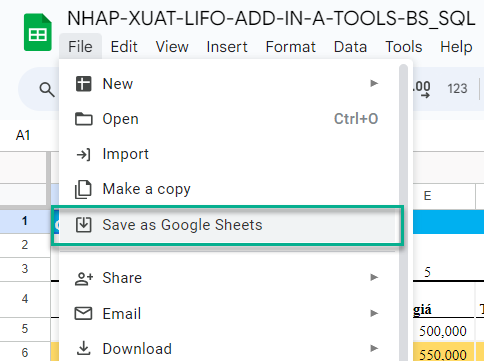Screen dimensions: 484x361
Task: Click the Google Sheets logo icon
Action: pos(38,32)
